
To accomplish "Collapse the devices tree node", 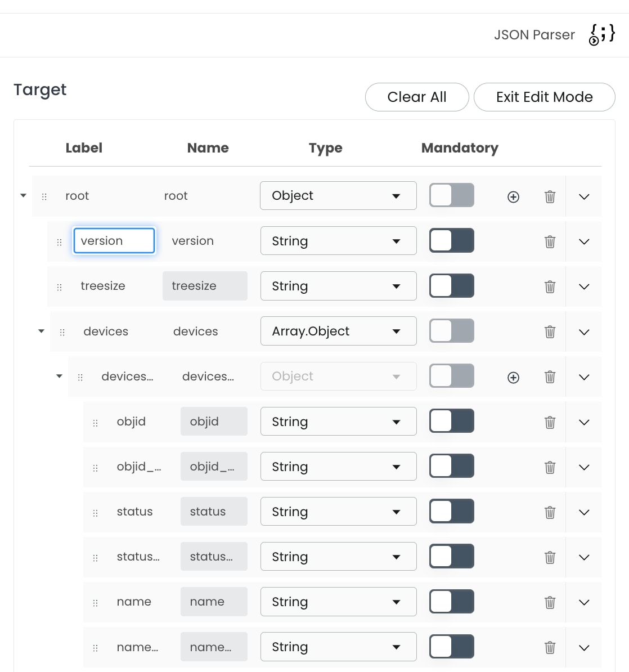I will (x=41, y=331).
